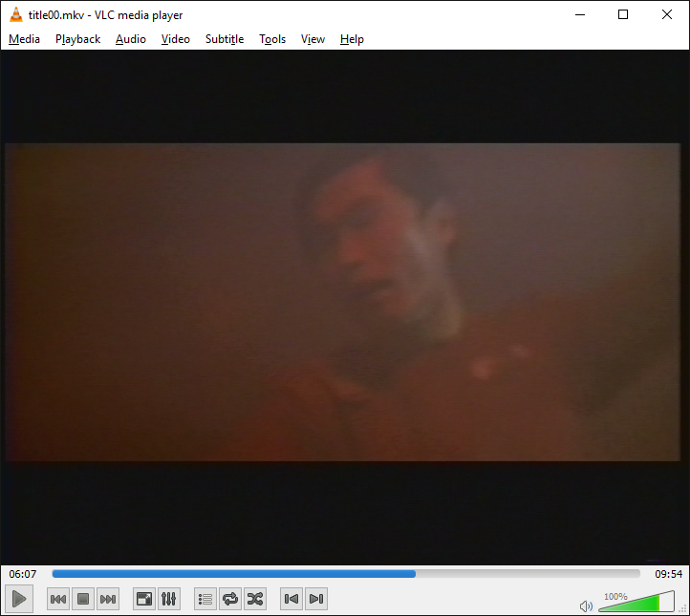Click the window resize grip corner
The height and width of the screenshot is (616, 690).
(683, 609)
